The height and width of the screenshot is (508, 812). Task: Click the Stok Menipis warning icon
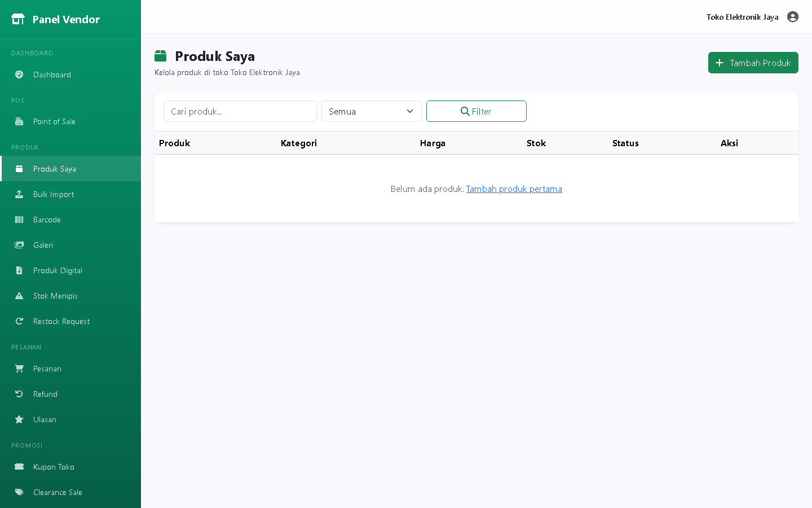19,296
